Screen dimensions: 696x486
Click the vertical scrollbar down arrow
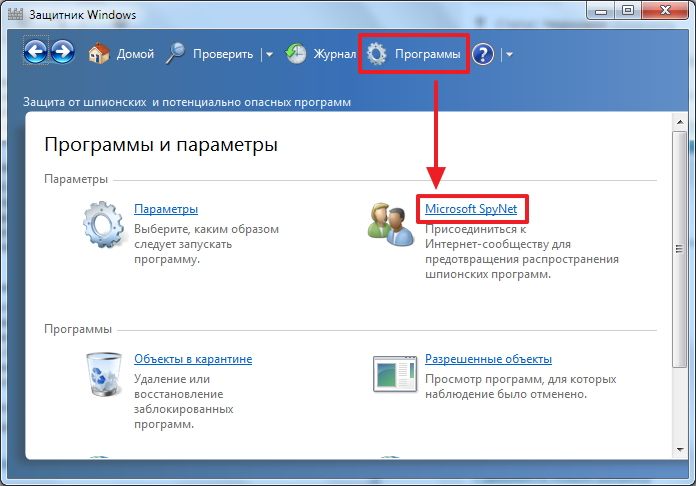680,450
